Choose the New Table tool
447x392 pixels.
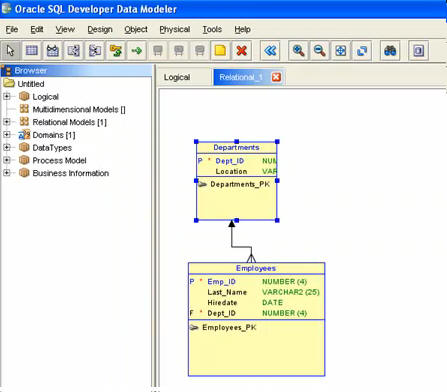(x=32, y=51)
